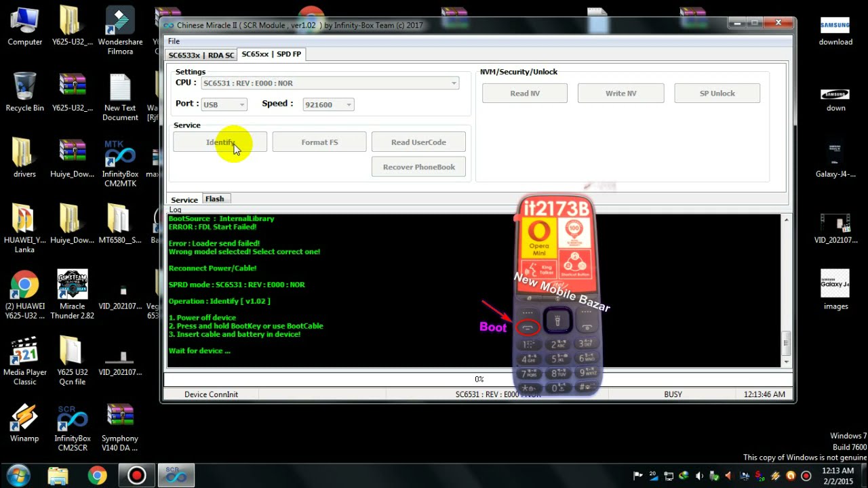Open the File menu
868x488 pixels.
[174, 41]
